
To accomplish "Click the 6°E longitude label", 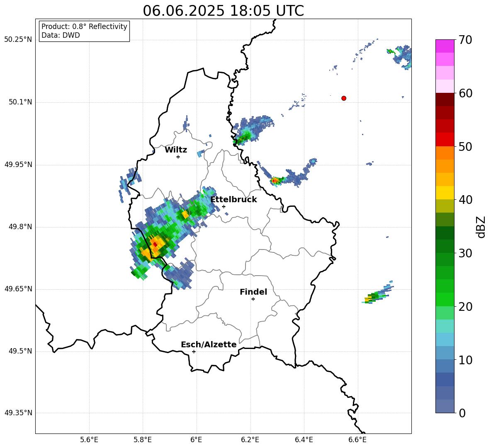I will 196,440.
